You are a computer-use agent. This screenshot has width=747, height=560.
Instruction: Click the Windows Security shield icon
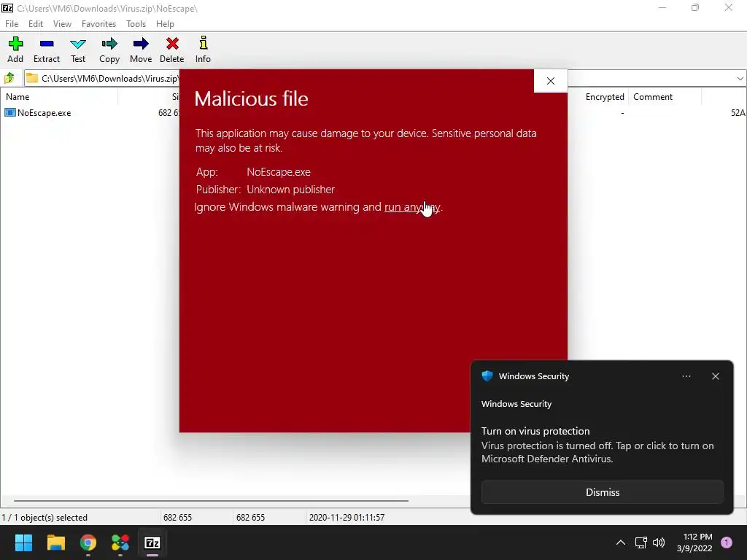pos(487,376)
